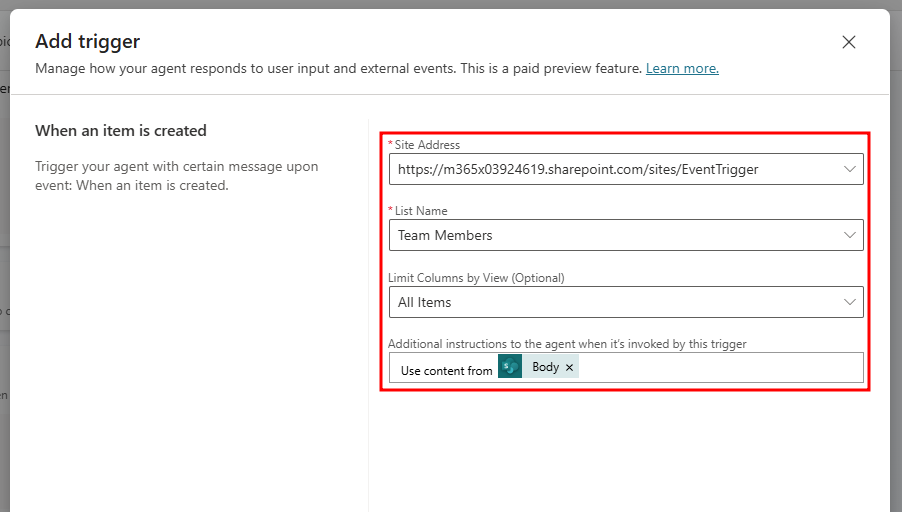Remove the Body token with its x
This screenshot has width=902, height=512.
click(569, 368)
